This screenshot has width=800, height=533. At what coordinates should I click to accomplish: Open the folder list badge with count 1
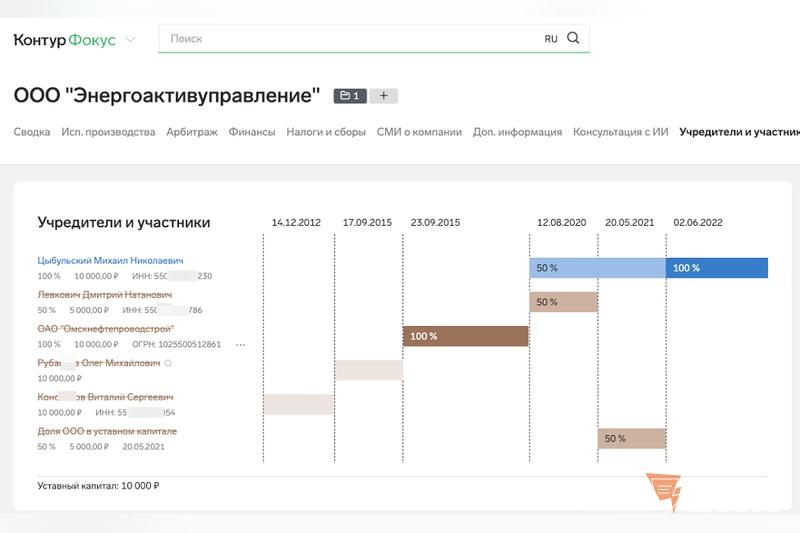click(350, 96)
